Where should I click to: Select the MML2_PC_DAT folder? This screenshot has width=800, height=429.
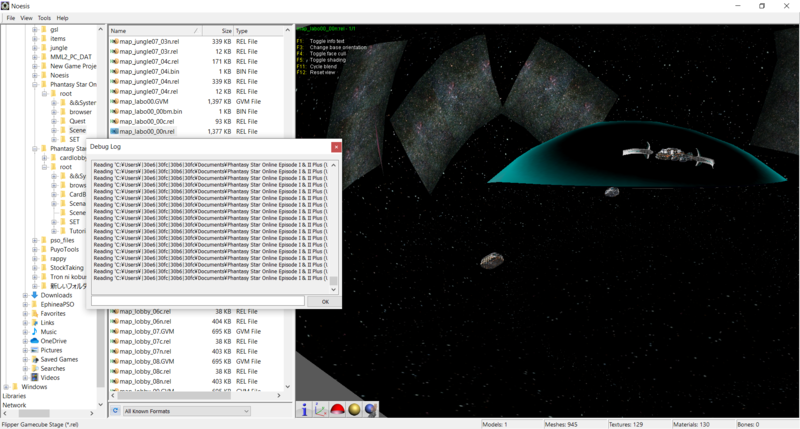[x=71, y=57]
